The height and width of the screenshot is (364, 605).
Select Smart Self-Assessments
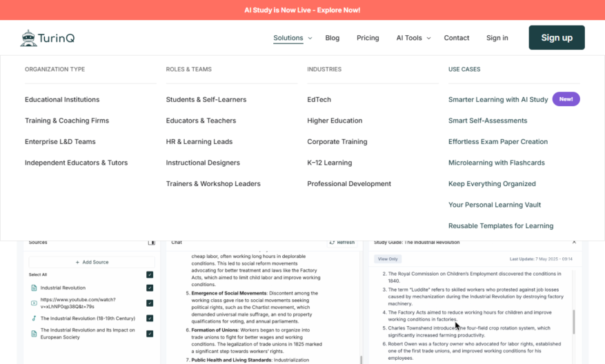pos(488,121)
